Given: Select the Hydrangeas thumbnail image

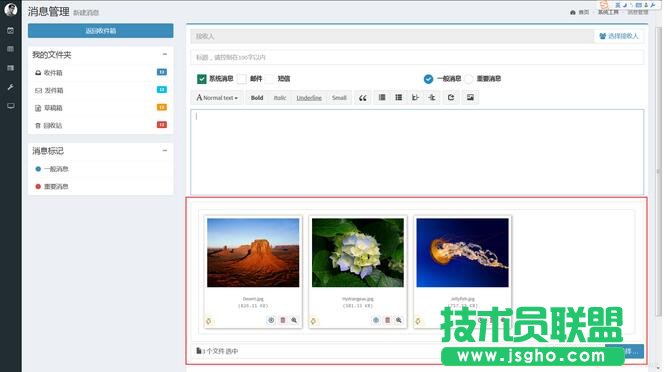Looking at the screenshot, I should [358, 252].
